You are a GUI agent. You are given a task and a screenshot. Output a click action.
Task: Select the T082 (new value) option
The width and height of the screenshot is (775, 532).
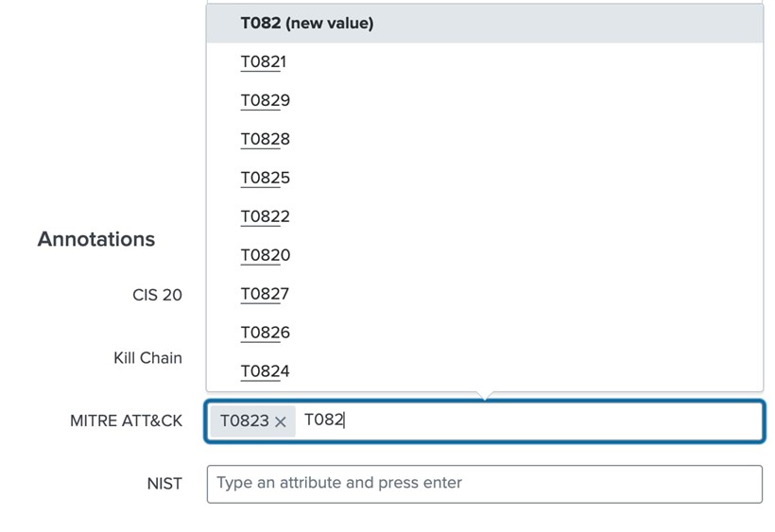click(306, 24)
